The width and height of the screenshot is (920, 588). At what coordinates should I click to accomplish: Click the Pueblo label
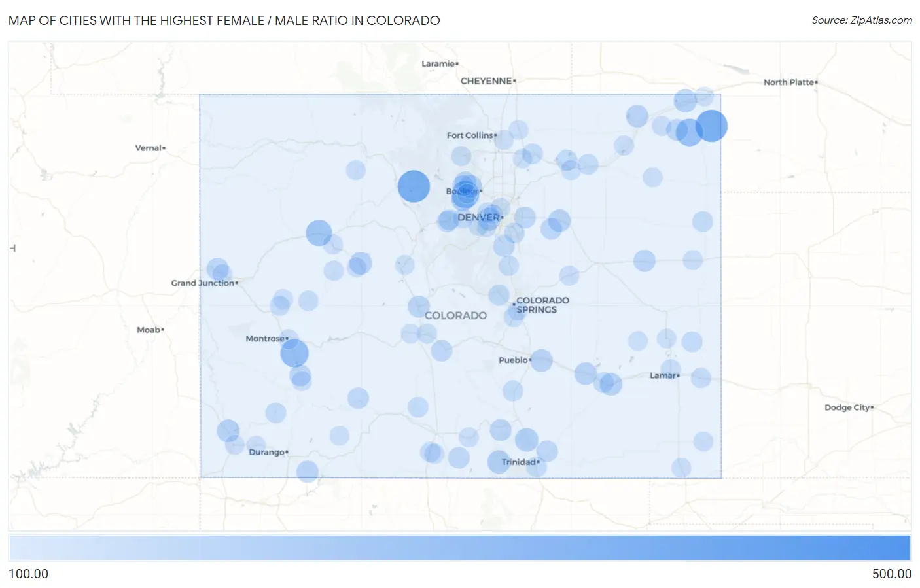513,360
